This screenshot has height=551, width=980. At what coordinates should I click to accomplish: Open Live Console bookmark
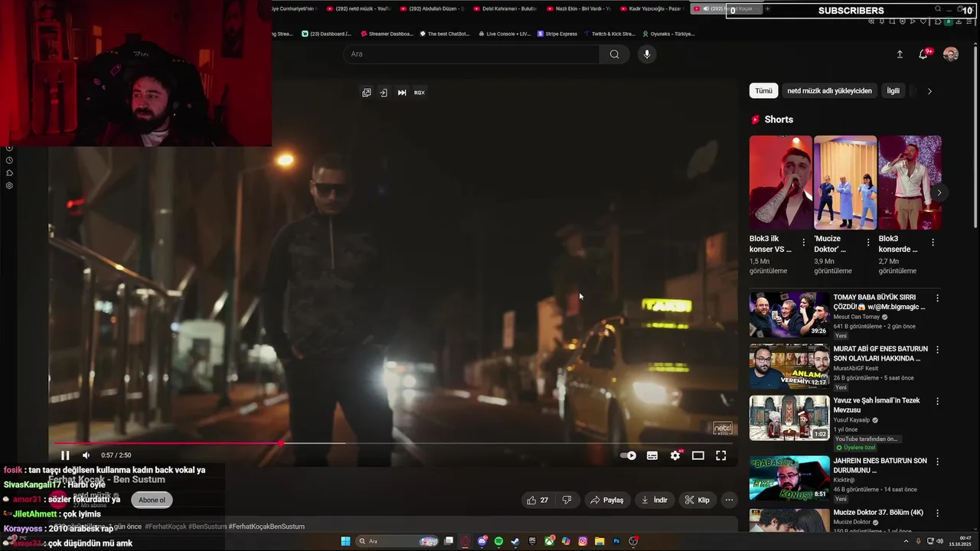point(505,34)
